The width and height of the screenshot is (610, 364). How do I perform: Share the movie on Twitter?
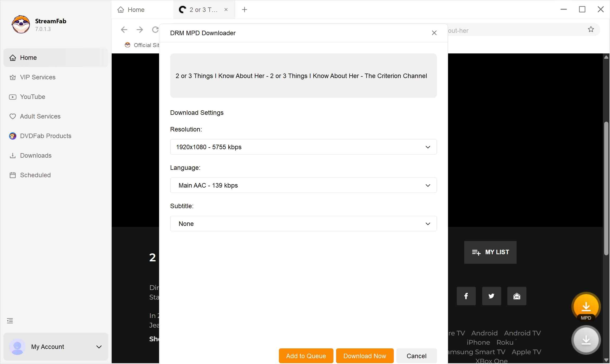click(491, 296)
